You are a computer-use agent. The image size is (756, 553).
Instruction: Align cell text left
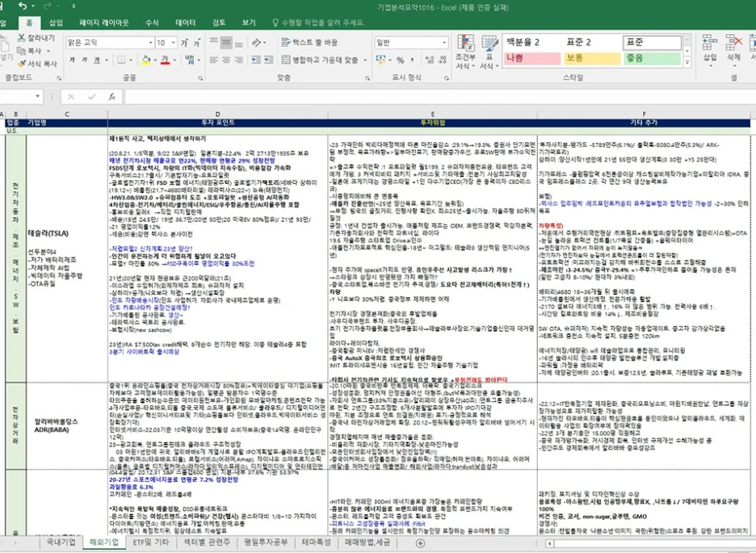click(x=214, y=60)
